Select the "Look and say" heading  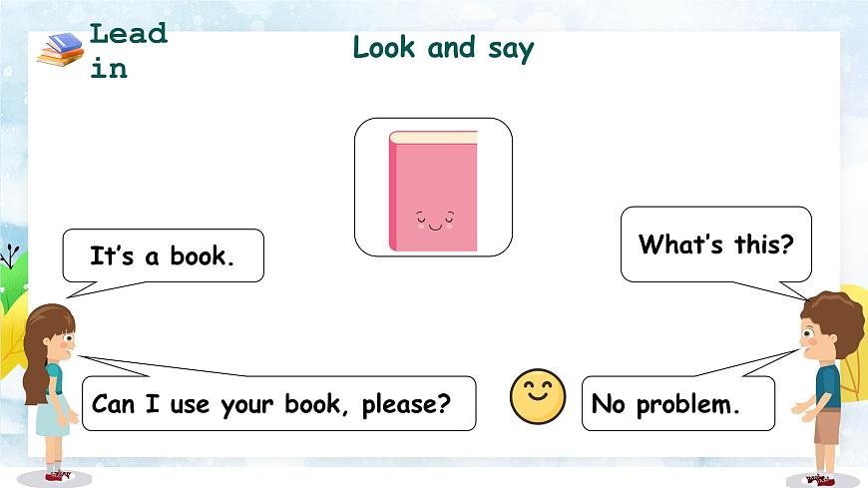pyautogui.click(x=443, y=49)
